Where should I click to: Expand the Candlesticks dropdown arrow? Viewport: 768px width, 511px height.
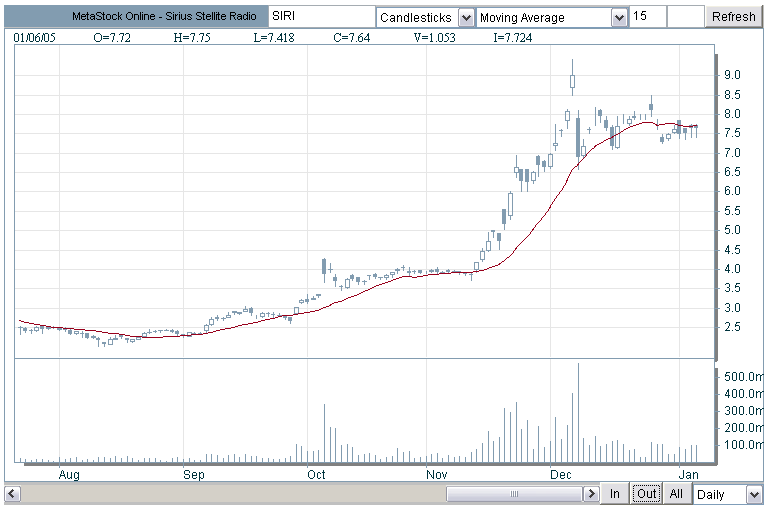pos(466,18)
